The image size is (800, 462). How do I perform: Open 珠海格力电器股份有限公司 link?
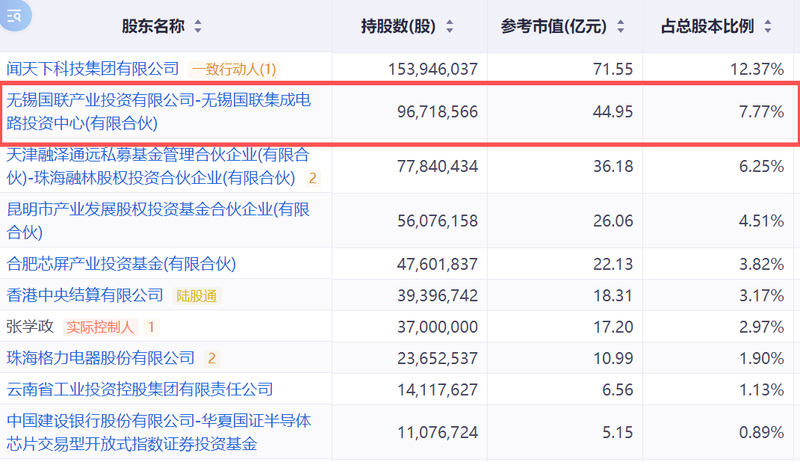point(101,358)
